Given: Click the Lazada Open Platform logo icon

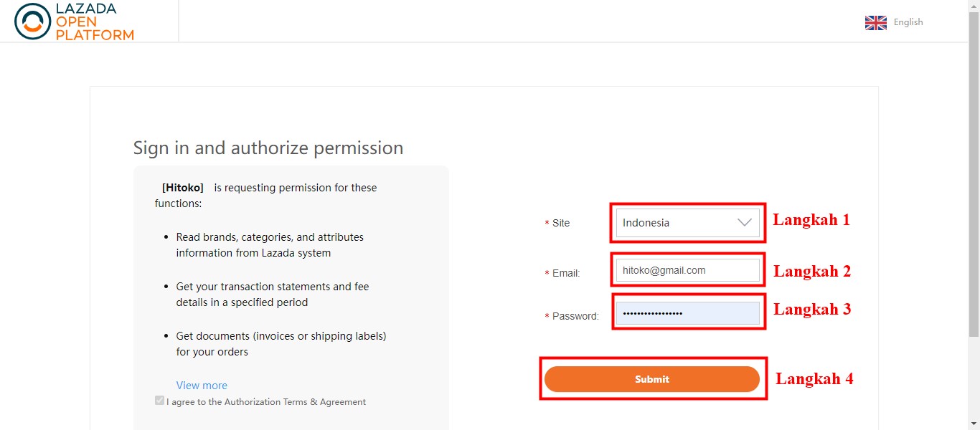Looking at the screenshot, I should 32,21.
